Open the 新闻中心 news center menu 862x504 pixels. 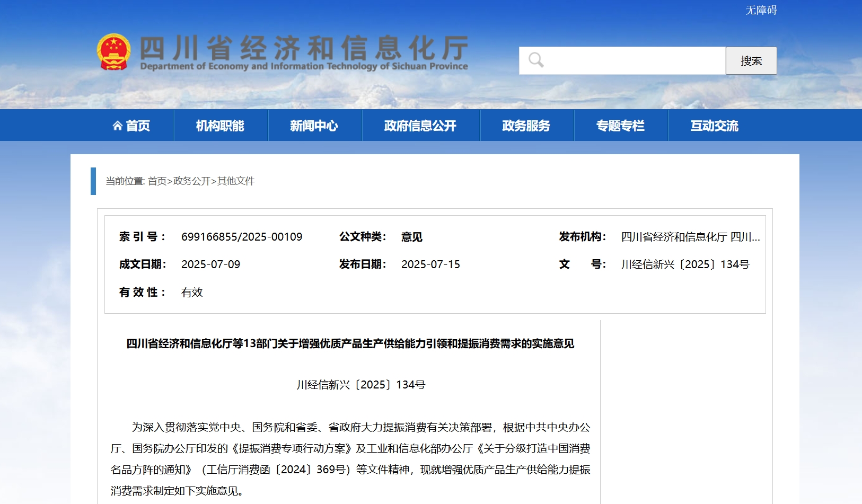pos(314,125)
